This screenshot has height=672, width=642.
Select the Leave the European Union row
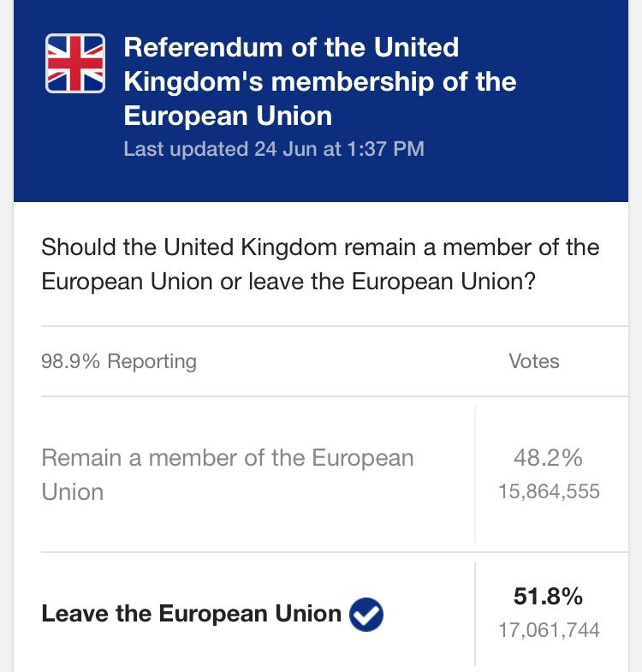tap(335, 613)
